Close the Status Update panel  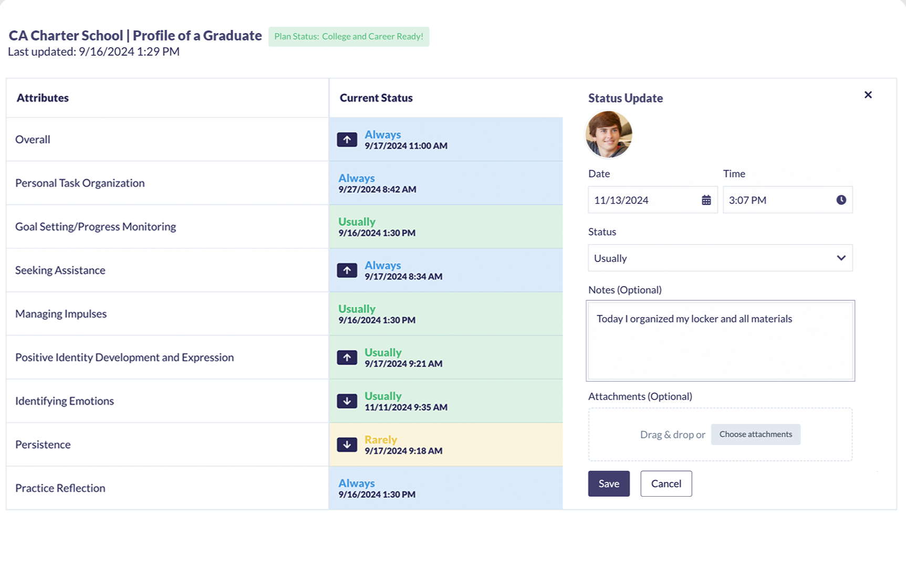click(x=868, y=95)
